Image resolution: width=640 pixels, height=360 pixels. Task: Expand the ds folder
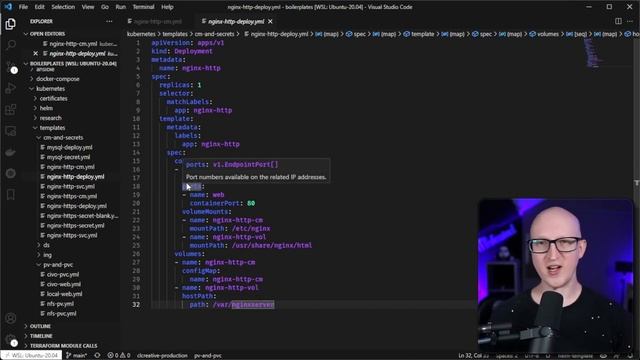coord(46,245)
